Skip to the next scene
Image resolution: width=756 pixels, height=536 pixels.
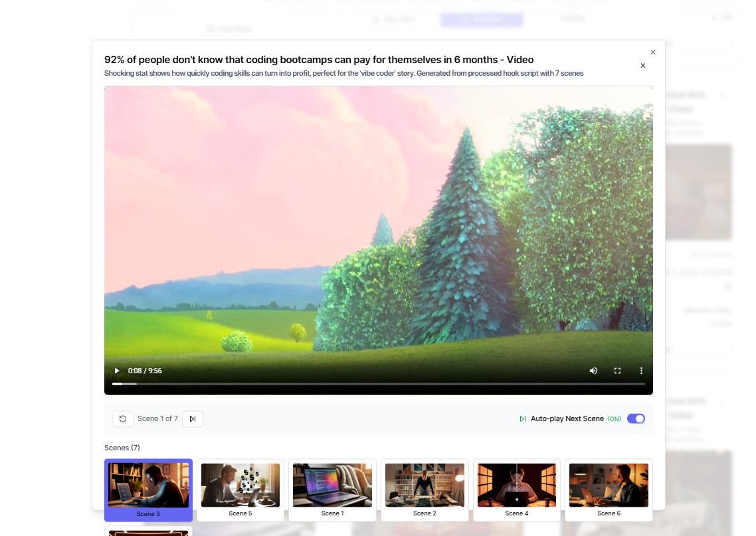193,418
